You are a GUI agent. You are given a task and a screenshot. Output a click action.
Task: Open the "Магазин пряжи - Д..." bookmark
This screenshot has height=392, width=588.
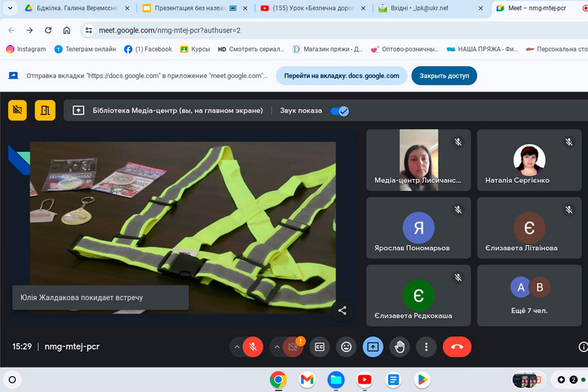pyautogui.click(x=327, y=49)
